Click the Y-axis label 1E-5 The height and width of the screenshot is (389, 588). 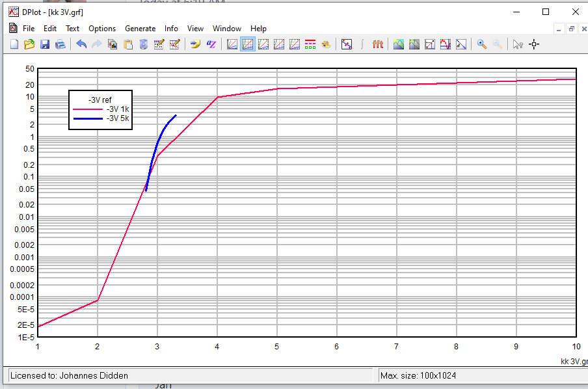(26, 337)
